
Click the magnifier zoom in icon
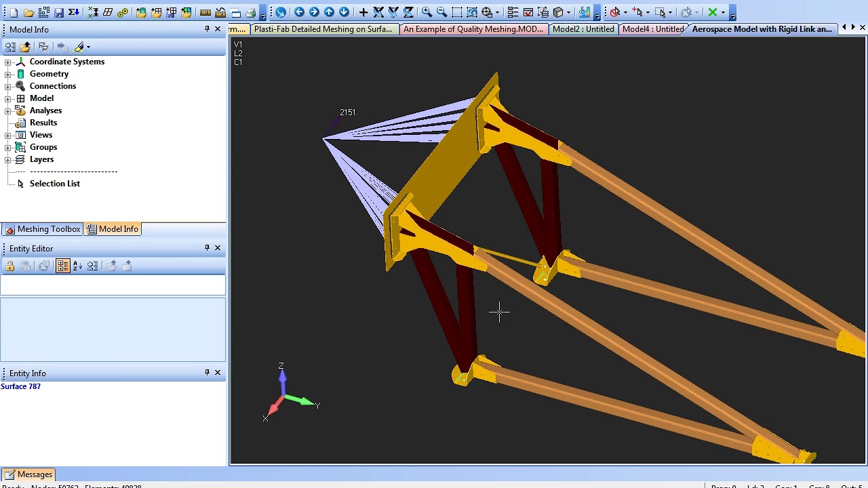[x=427, y=12]
